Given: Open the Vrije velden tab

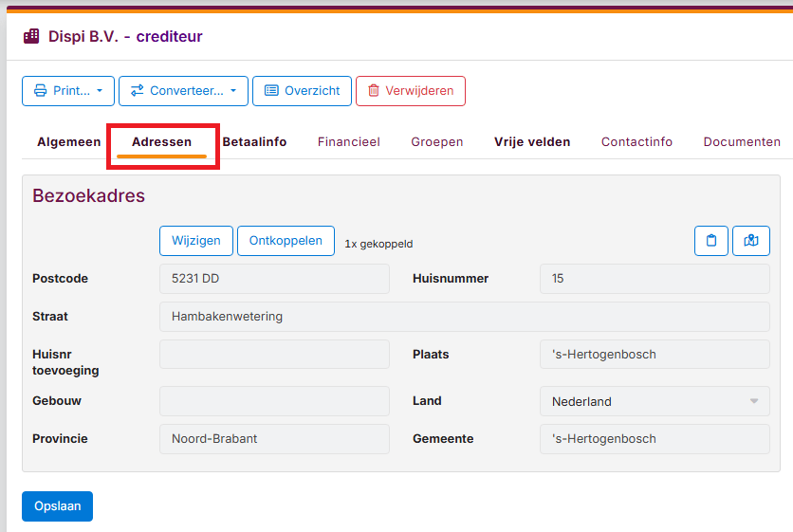Looking at the screenshot, I should [x=532, y=142].
